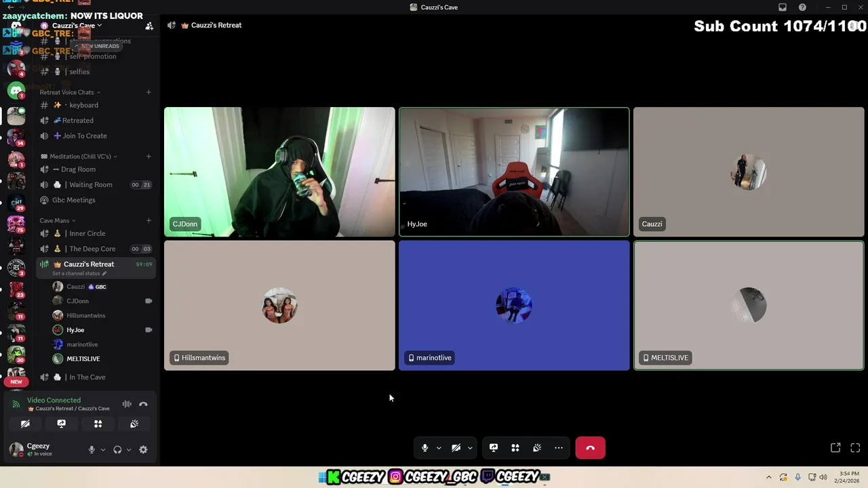Deafen with headphones icon in user panel
Viewport: 868px width, 488px height.
(117, 449)
